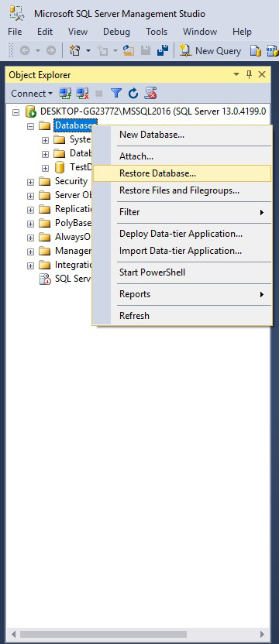Click the Stop Activity script icon
This screenshot has width=279, height=644.
(x=150, y=94)
